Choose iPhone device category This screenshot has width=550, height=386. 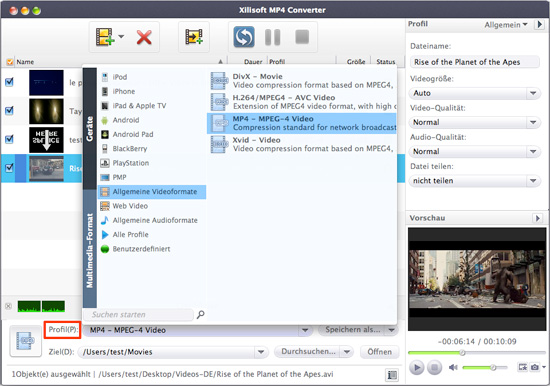tap(152, 91)
